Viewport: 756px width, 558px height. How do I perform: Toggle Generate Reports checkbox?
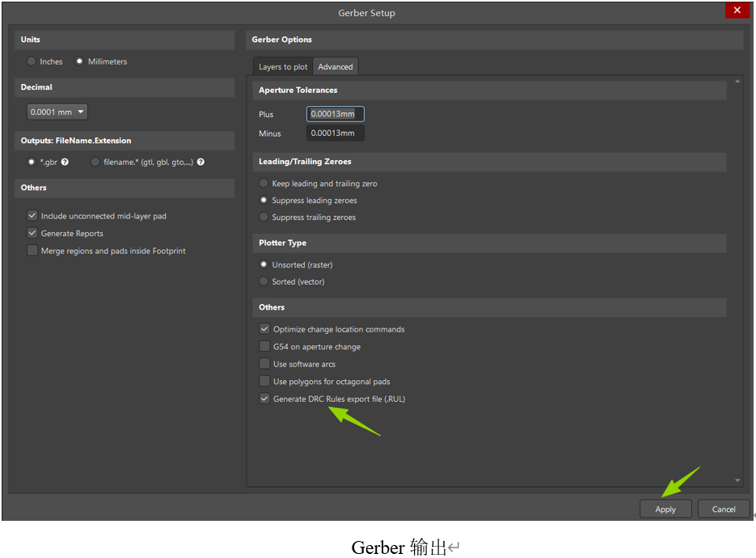click(x=32, y=233)
